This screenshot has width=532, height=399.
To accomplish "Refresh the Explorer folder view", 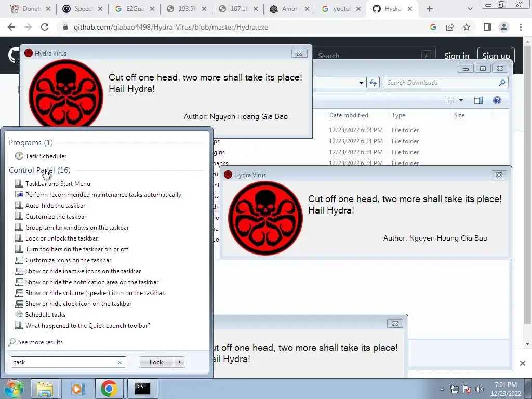I will 373,83.
